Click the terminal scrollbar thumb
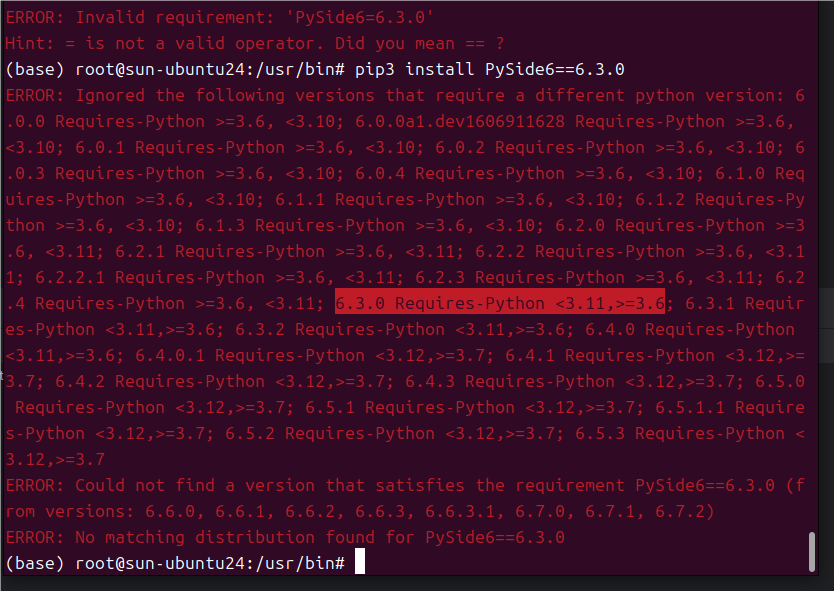The height and width of the screenshot is (591, 834). [x=812, y=552]
